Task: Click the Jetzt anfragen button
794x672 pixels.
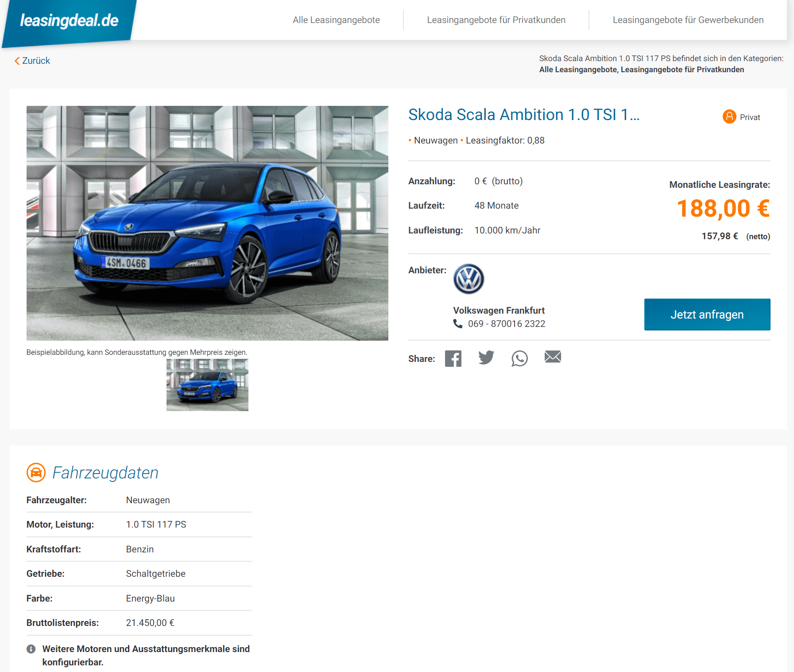Action: 707,315
